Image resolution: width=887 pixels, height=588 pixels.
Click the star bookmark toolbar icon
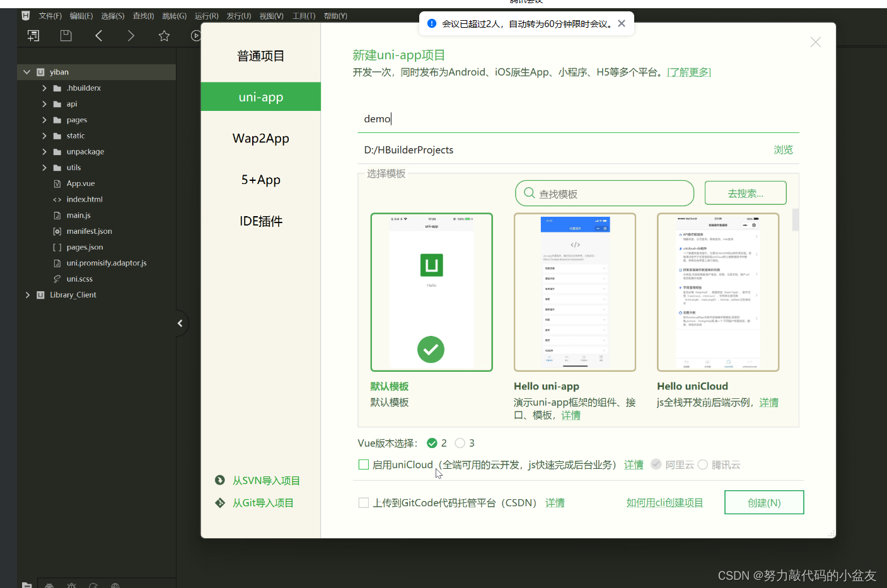pos(164,36)
